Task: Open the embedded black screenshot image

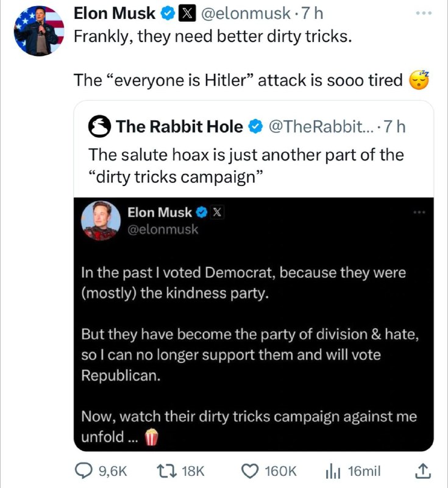Action: 253,323
